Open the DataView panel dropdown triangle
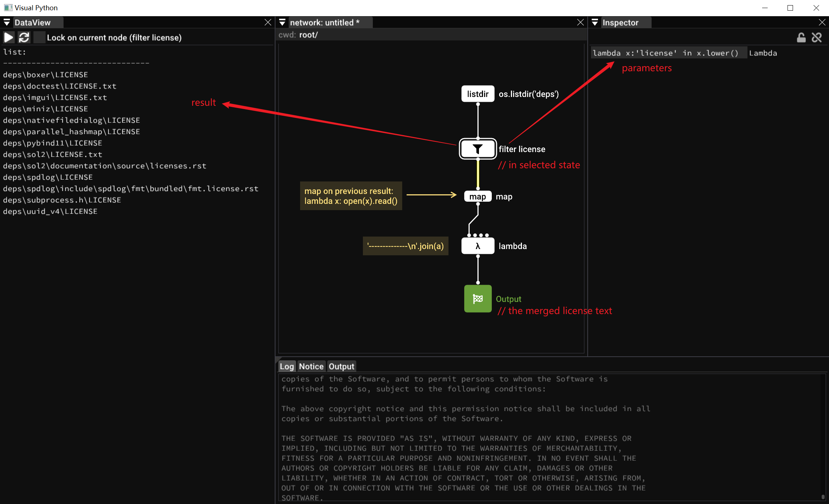The image size is (829, 504). point(7,23)
